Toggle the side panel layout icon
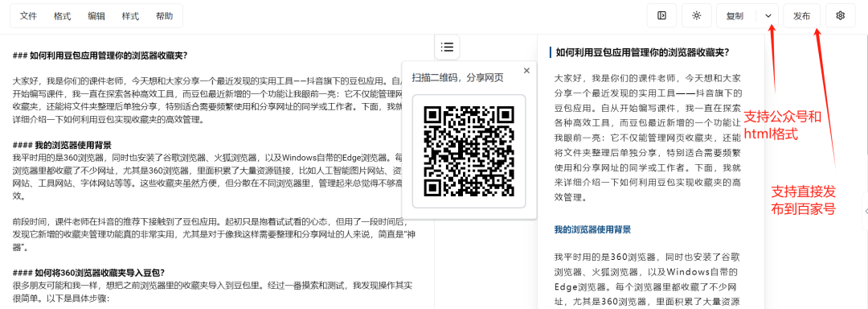This screenshot has height=309, width=868. [661, 16]
